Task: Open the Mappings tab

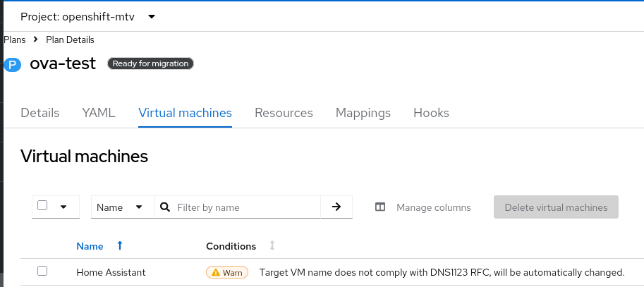Action: pos(363,113)
